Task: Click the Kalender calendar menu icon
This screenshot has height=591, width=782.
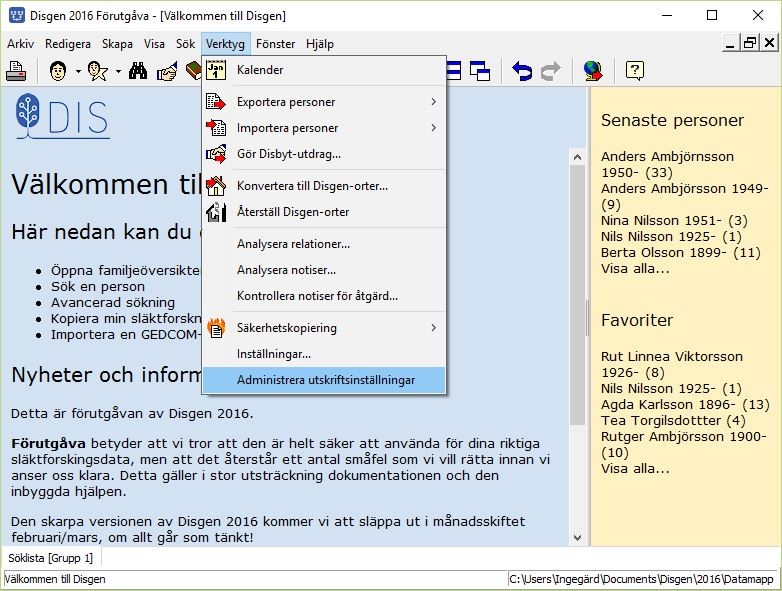Action: point(216,70)
